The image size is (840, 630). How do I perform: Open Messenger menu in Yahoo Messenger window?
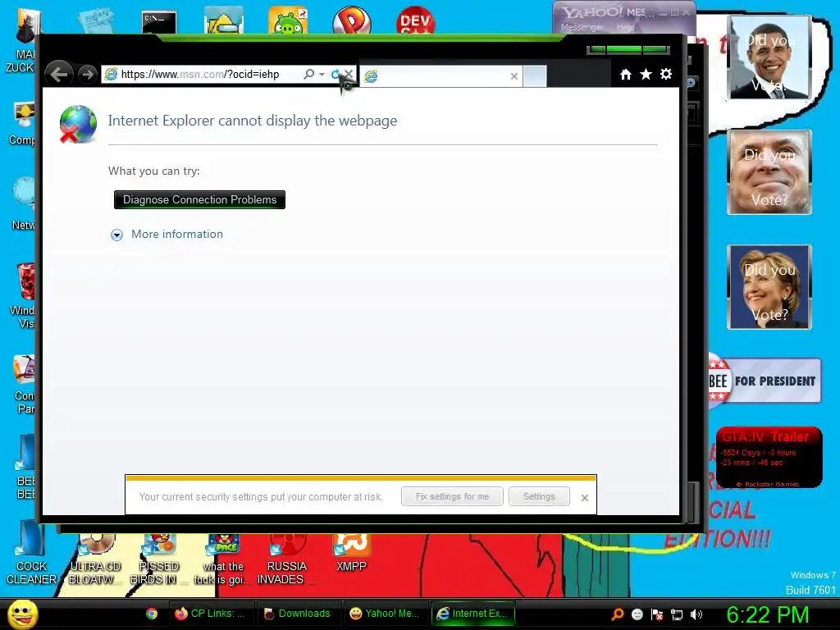[x=582, y=27]
